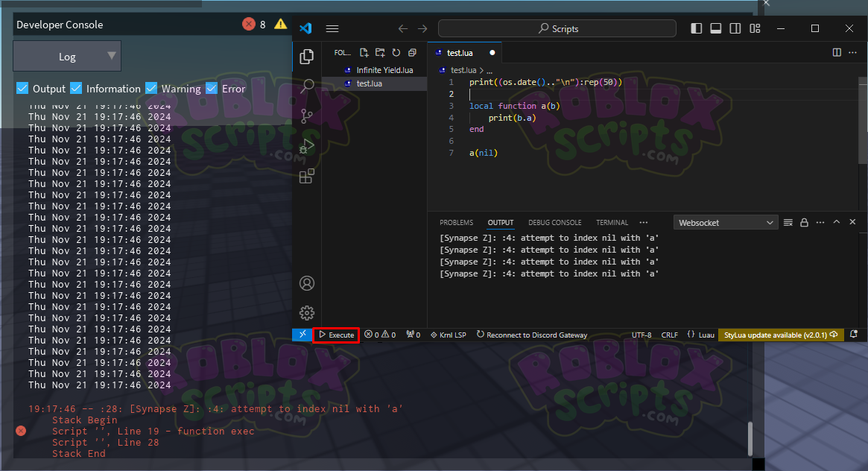868x471 pixels.
Task: Open editor more actions ellipsis
Action: coord(852,53)
